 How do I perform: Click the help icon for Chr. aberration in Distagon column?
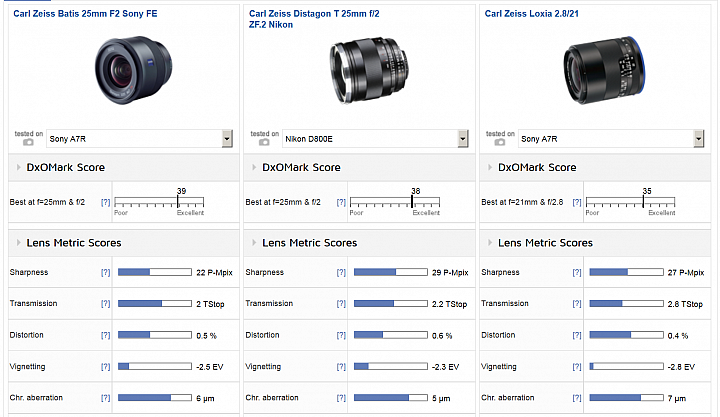point(341,398)
